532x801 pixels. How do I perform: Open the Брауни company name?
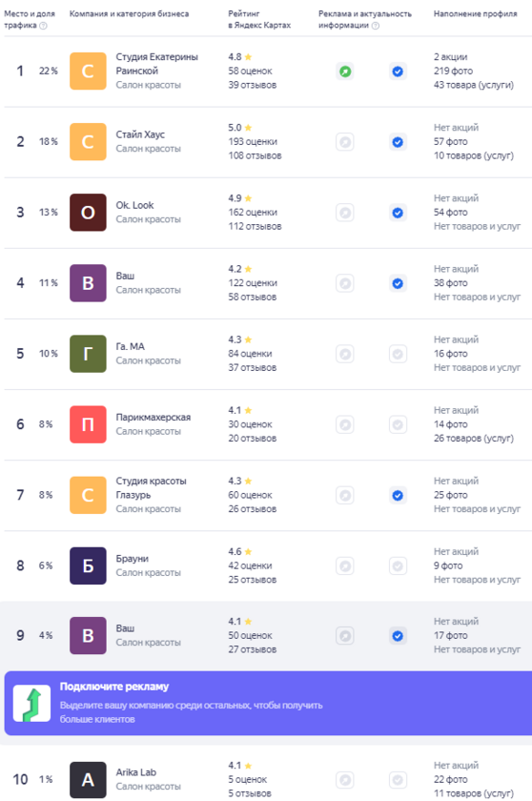click(133, 559)
